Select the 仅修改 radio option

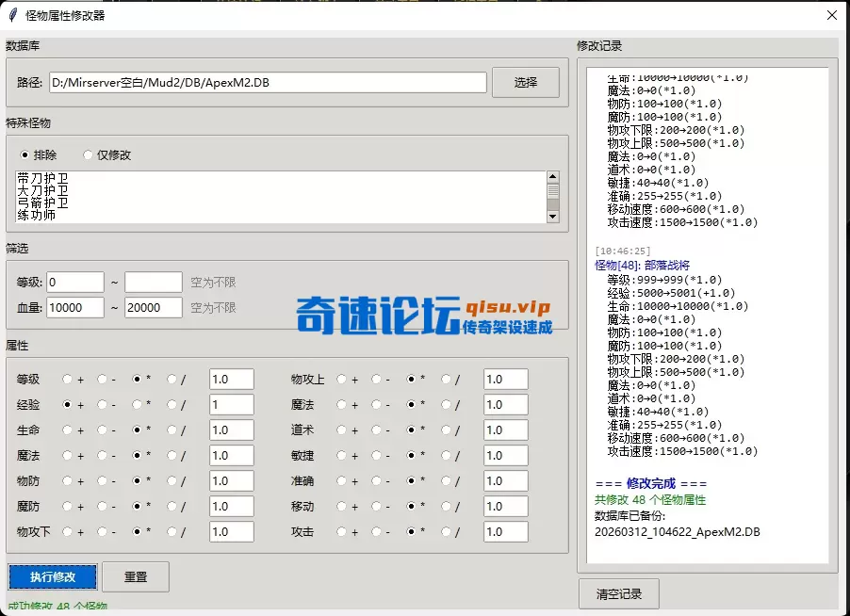(x=89, y=154)
